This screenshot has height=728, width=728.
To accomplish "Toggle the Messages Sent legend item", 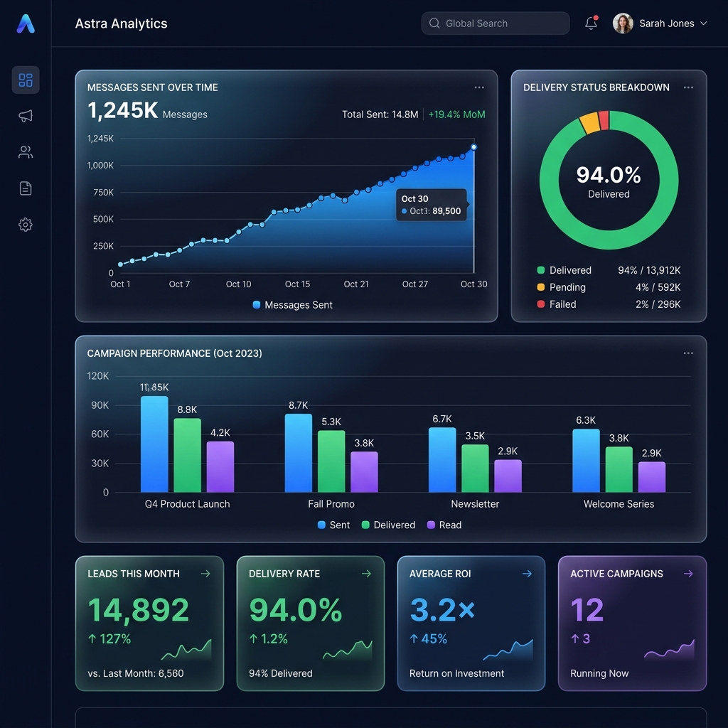I will click(292, 305).
